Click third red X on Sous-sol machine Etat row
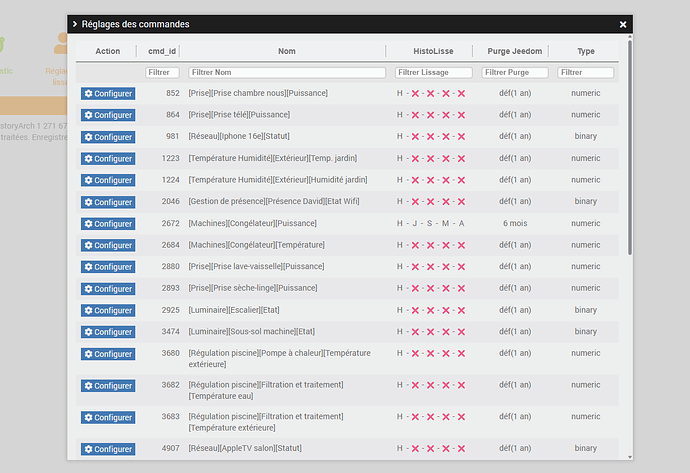 [x=446, y=332]
